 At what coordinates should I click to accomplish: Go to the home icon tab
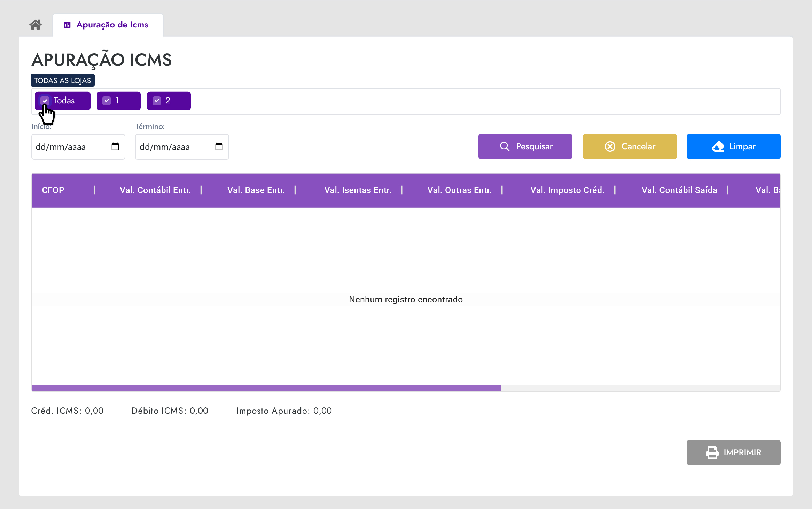[36, 25]
